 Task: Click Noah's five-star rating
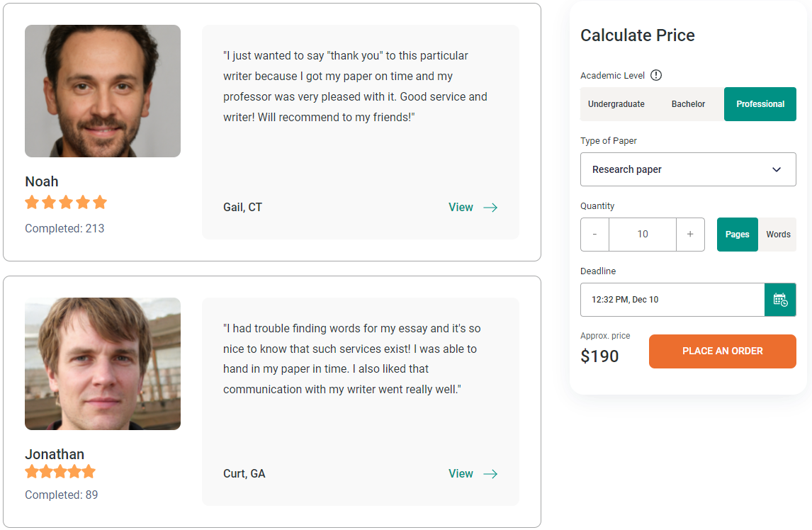pos(66,203)
